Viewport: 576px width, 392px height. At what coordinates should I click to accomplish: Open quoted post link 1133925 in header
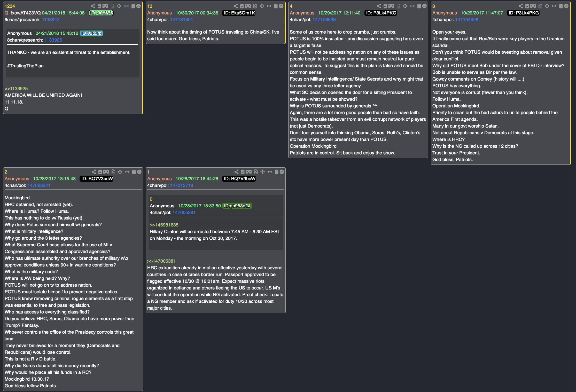click(x=53, y=40)
